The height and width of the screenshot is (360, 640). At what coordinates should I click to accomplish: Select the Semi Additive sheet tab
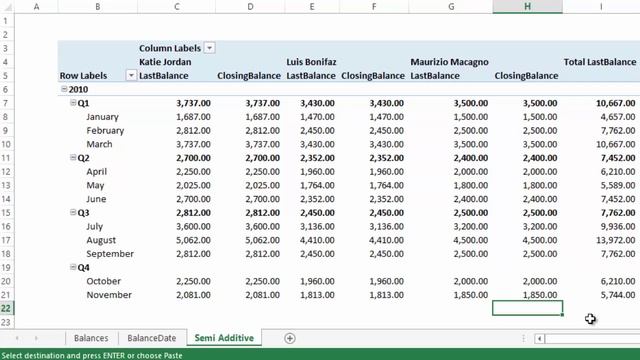coord(224,338)
